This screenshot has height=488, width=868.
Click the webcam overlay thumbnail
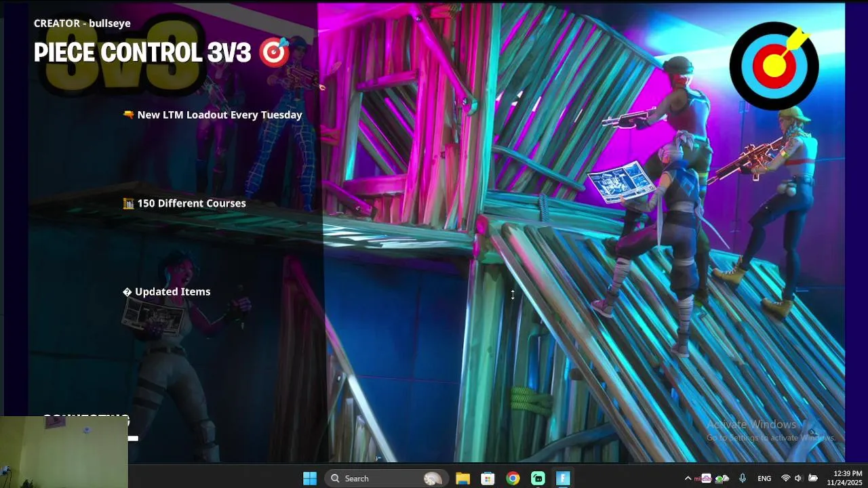point(64,452)
